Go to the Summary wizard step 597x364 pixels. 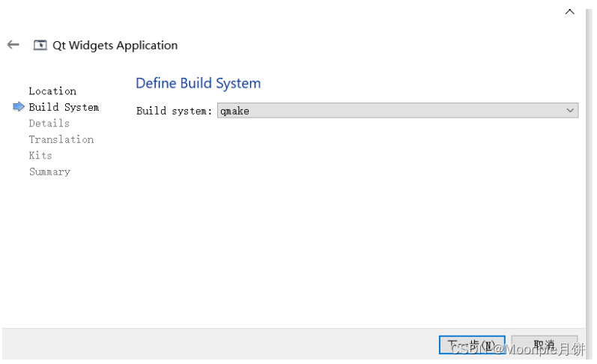click(49, 172)
